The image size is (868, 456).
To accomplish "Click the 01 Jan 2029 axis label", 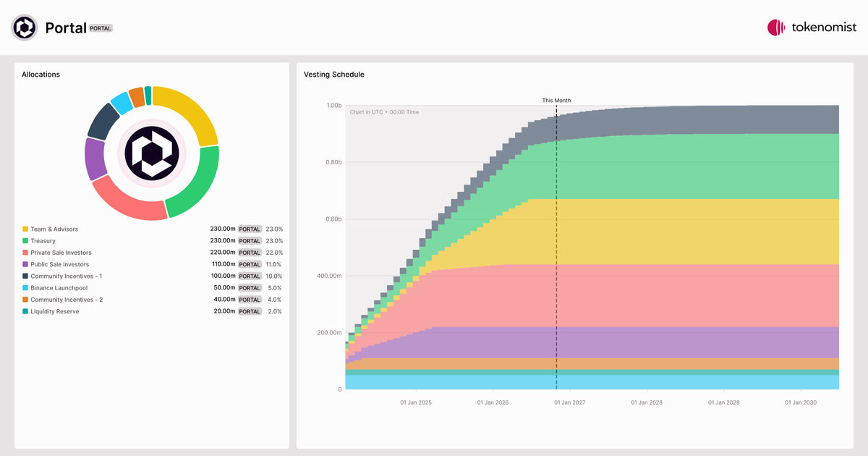I will click(724, 402).
